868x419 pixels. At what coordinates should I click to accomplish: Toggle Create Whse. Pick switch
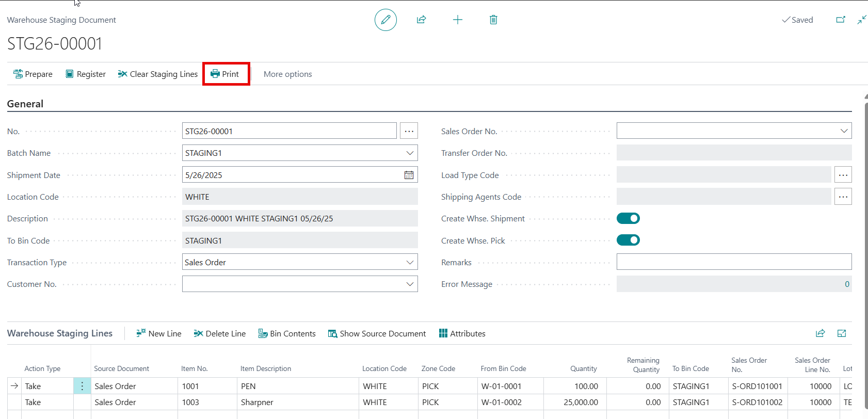628,240
